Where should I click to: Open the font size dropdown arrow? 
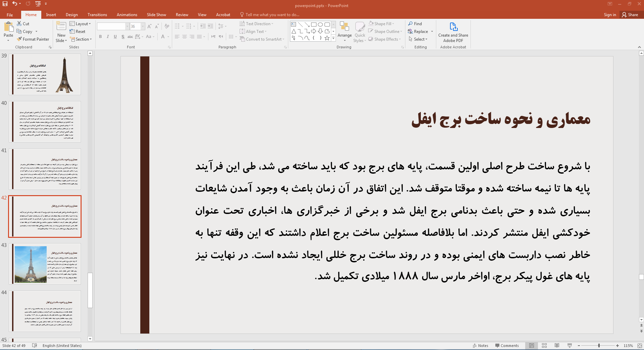pyautogui.click(x=143, y=26)
